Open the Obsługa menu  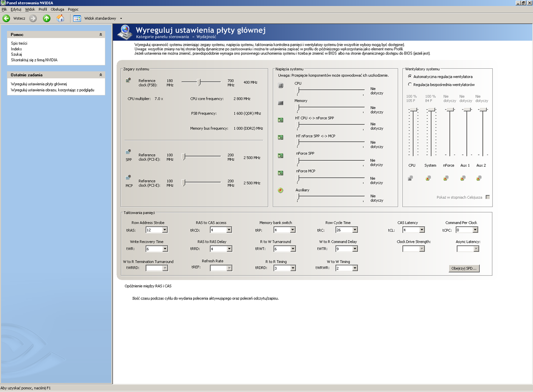[x=57, y=9]
